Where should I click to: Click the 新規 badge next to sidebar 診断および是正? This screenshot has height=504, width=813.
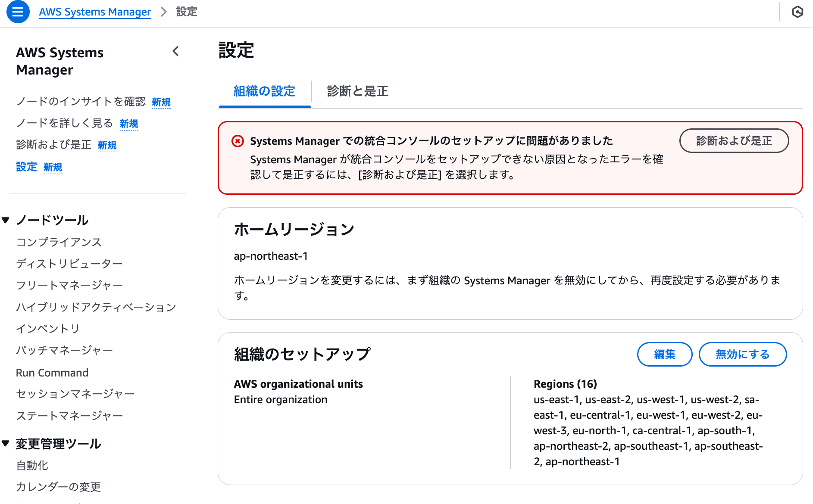(107, 145)
